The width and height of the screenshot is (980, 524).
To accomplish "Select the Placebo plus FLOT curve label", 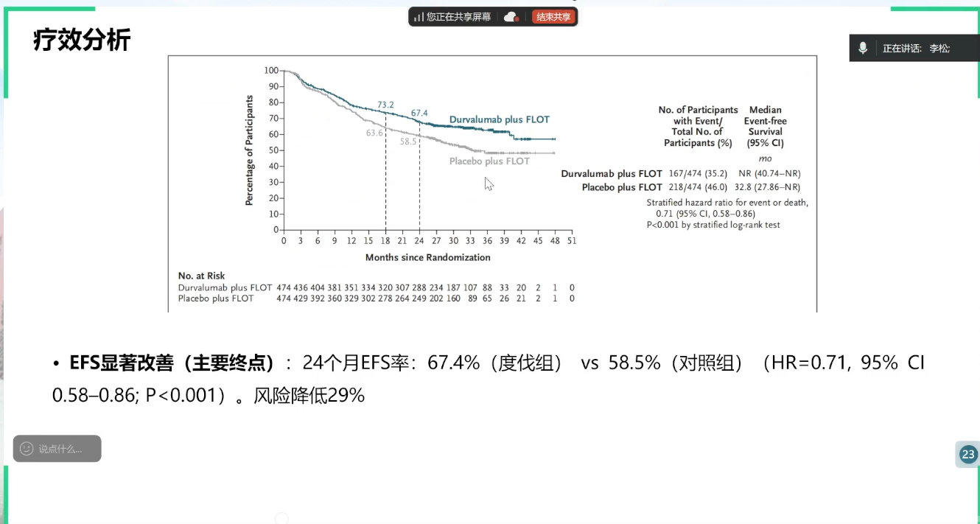I will 489,161.
